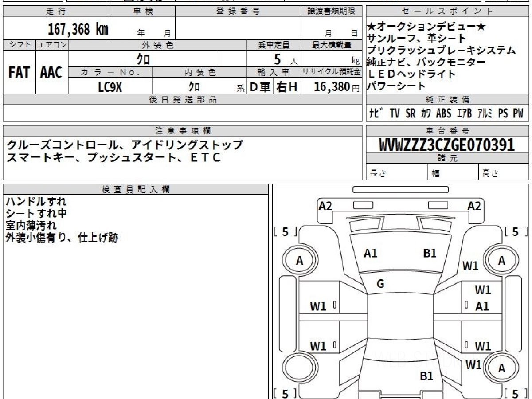Click the アルミ alloy wheel code

click(485, 113)
